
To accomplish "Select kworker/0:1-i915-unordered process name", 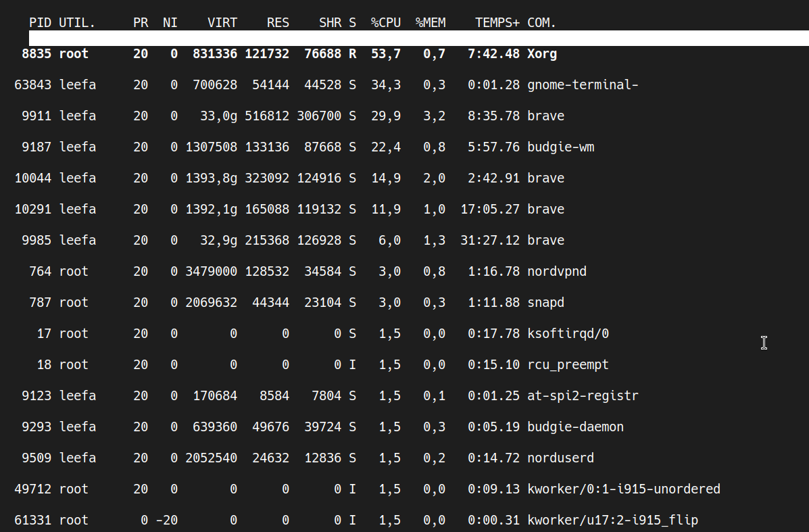I will click(623, 489).
